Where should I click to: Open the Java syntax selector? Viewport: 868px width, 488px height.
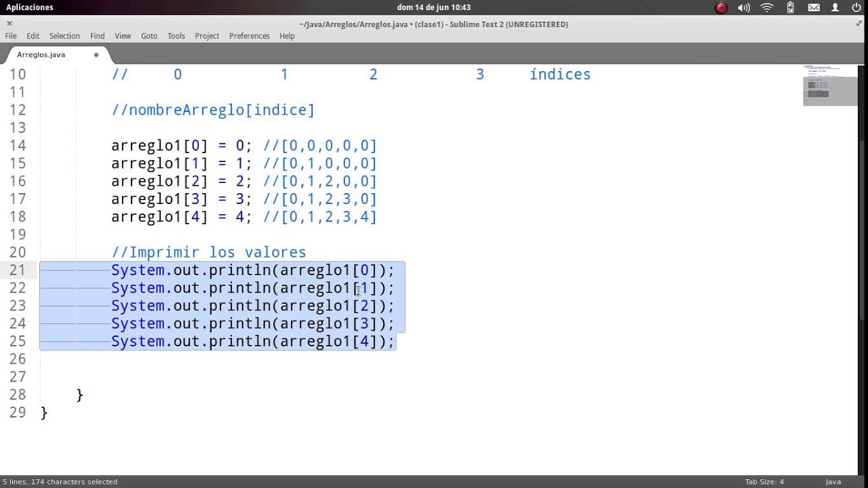click(x=833, y=482)
